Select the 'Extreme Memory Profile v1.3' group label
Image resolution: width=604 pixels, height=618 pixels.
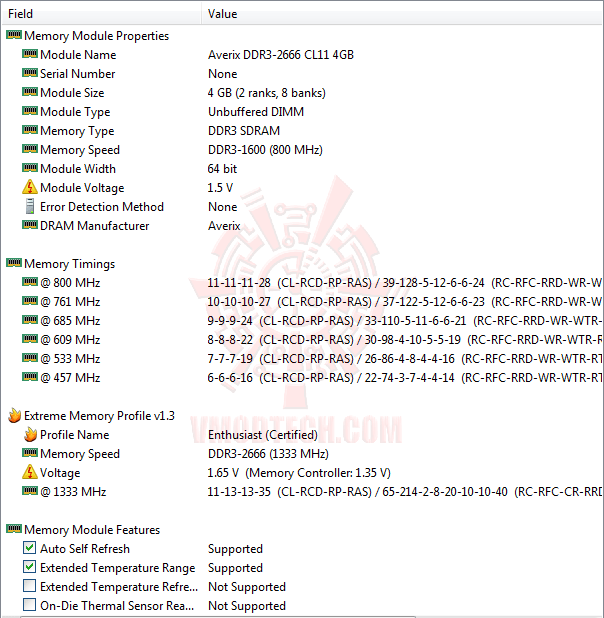pyautogui.click(x=99, y=416)
